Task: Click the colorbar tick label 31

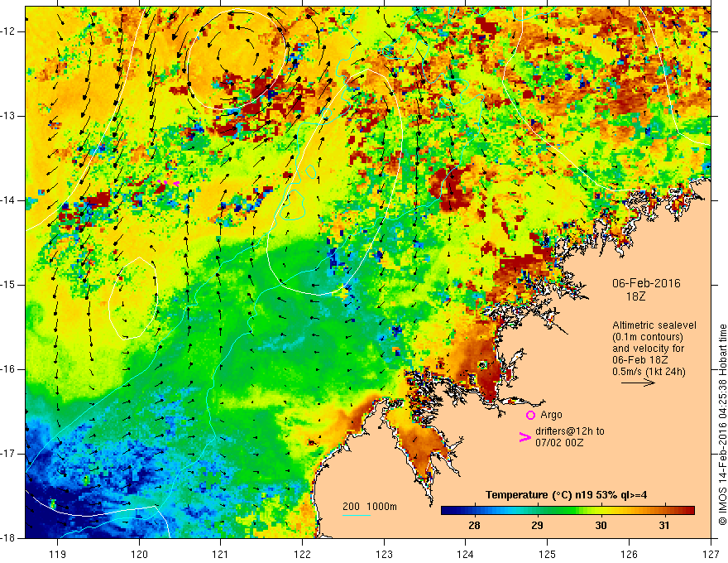Action: coord(664,526)
